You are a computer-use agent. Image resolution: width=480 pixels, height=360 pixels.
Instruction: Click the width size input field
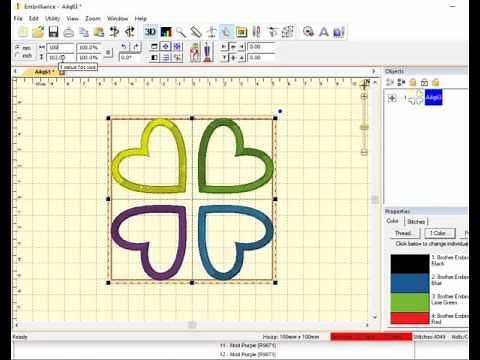[x=60, y=48]
